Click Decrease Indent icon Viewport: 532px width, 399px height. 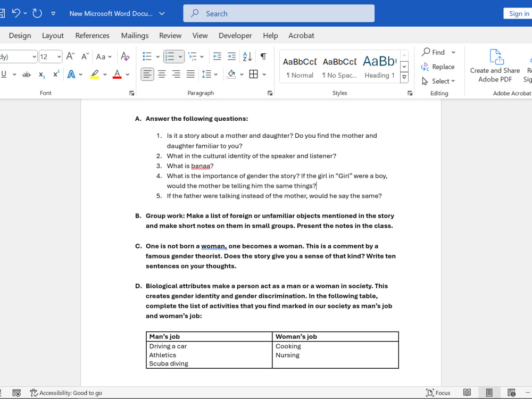[217, 56]
